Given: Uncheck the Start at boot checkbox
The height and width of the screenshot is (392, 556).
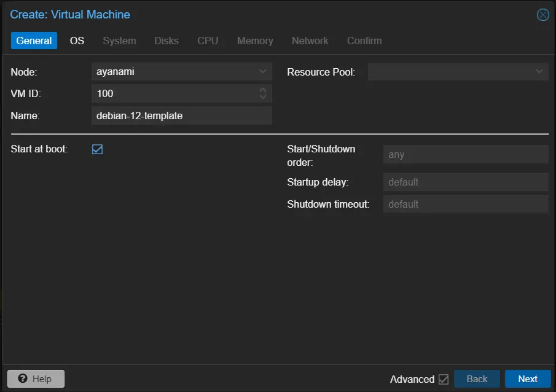Looking at the screenshot, I should pos(97,149).
